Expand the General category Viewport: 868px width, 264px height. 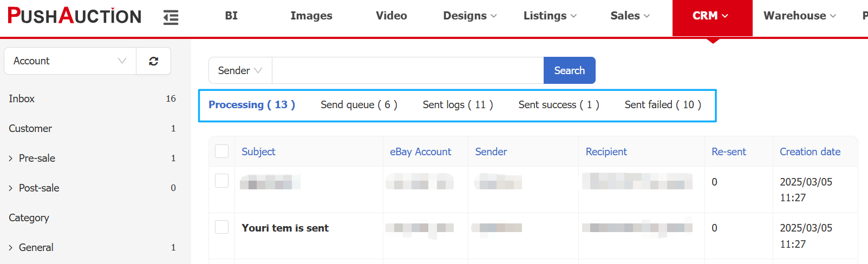[11, 248]
